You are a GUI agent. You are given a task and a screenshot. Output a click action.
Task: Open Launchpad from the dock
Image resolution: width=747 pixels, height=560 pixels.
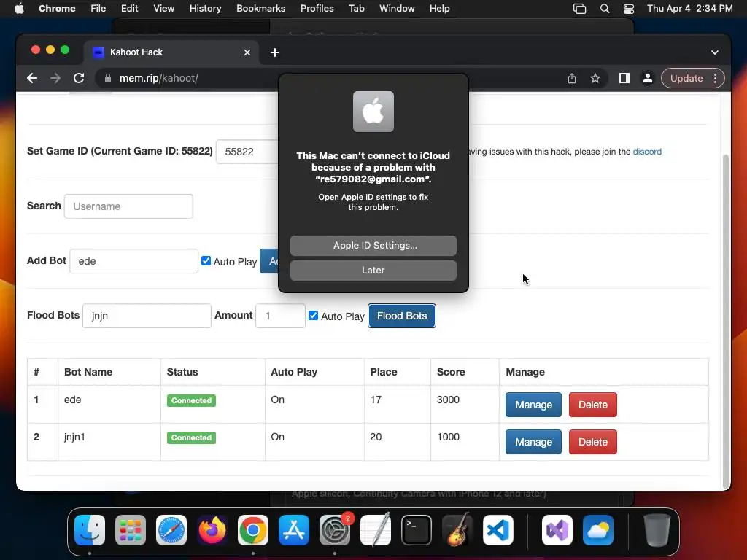pos(131,530)
